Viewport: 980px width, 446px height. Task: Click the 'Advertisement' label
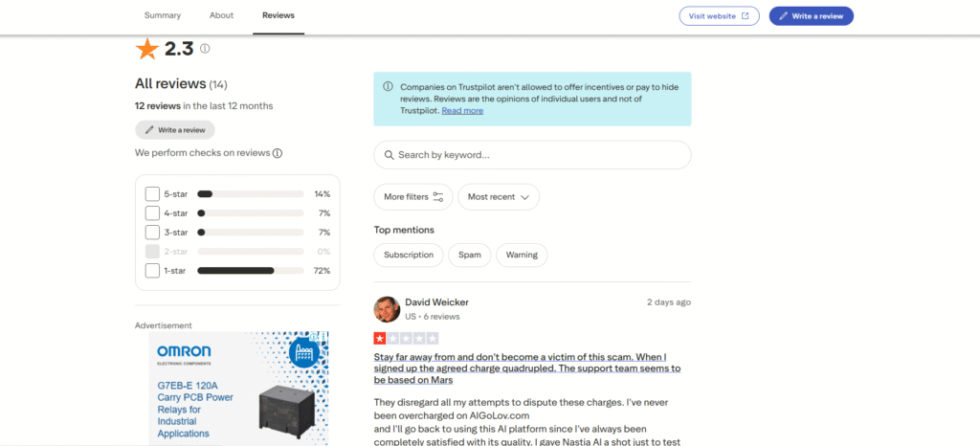pos(164,325)
